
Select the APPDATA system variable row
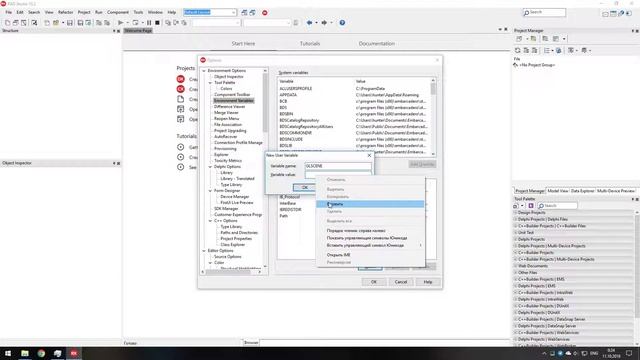(x=354, y=95)
